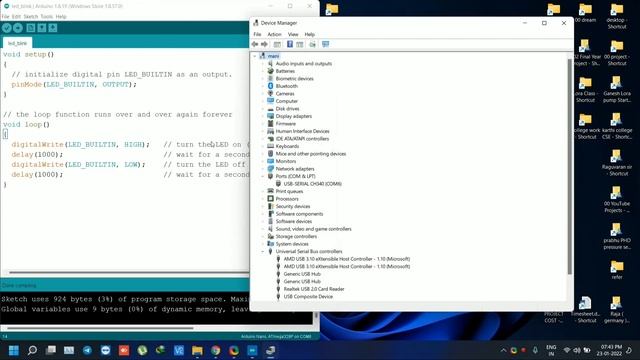Open the Telegram taskbar icon

[x=87, y=350]
